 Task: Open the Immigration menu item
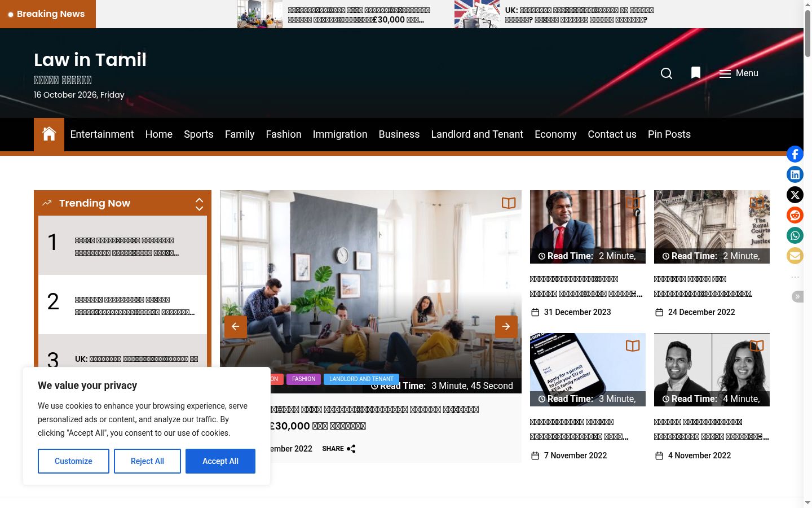click(x=340, y=134)
